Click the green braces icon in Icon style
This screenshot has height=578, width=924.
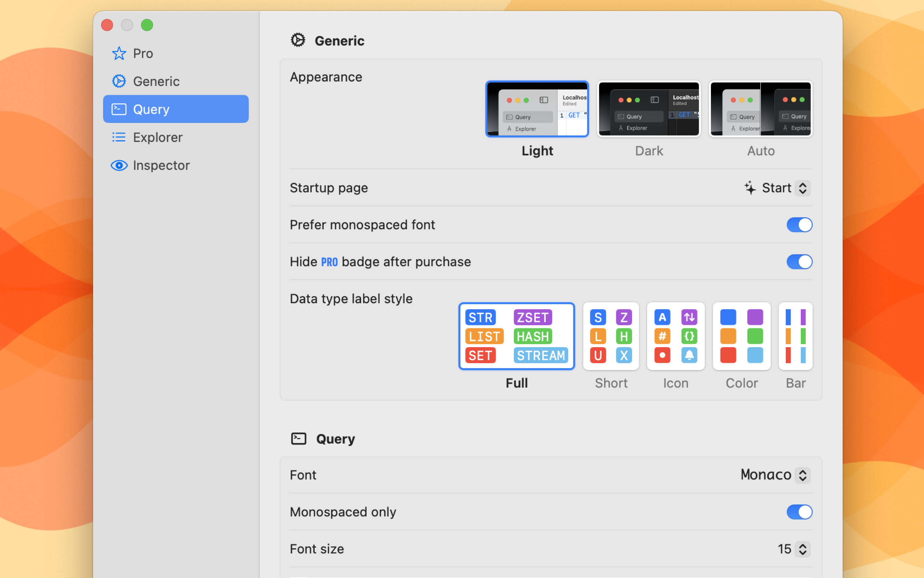(689, 336)
